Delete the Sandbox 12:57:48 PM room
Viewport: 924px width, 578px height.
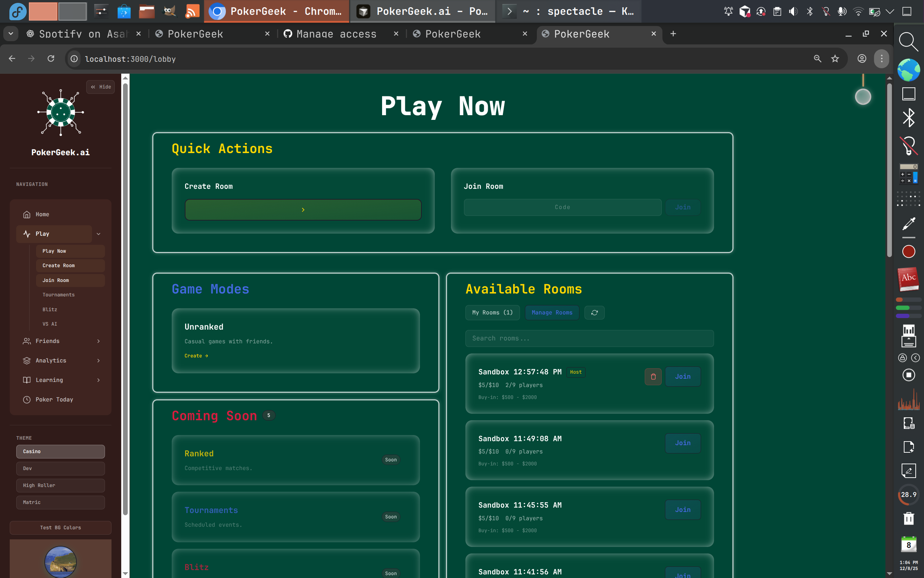click(653, 377)
